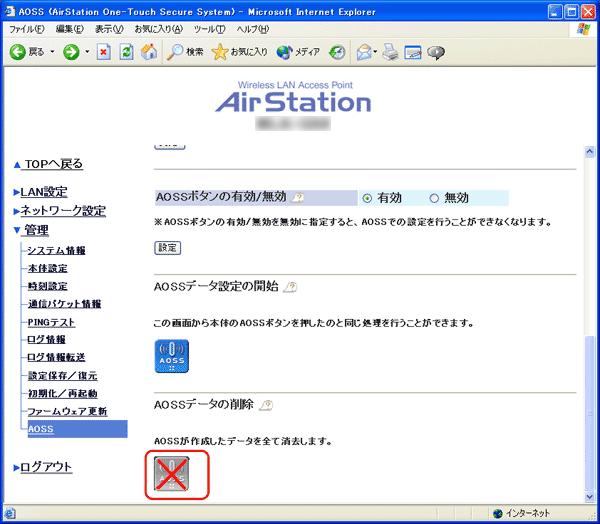Click the vertical scrollbar thumb
Screen dimensions: 600x524
590,412
